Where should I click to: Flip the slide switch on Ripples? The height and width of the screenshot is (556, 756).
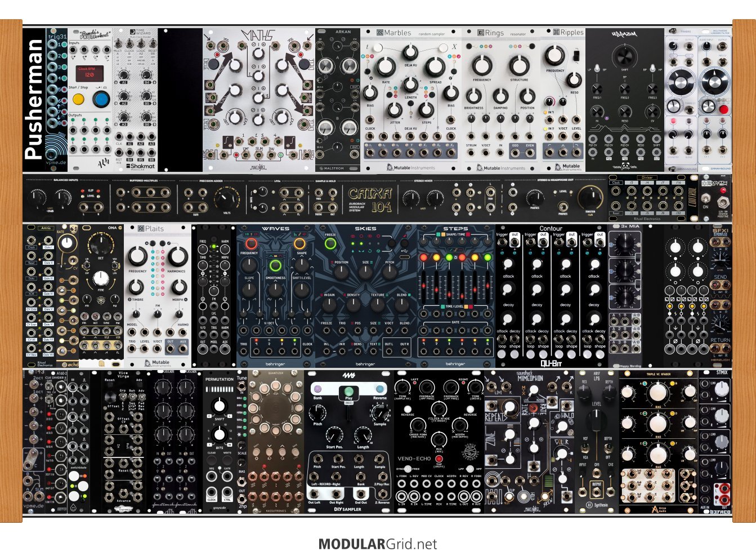coord(576,56)
